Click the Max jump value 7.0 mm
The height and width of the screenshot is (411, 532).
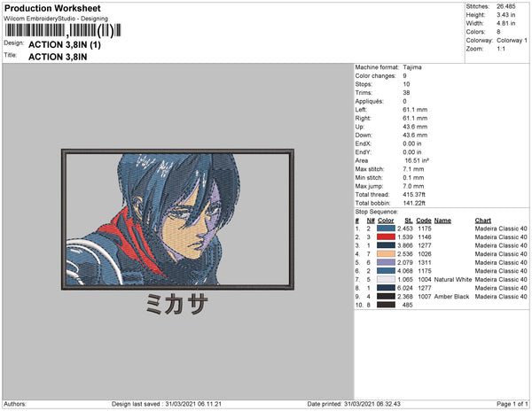click(413, 186)
